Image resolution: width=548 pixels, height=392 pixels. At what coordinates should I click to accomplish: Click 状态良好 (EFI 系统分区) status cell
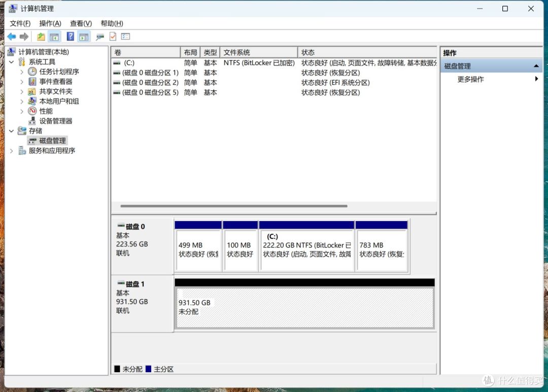pyautogui.click(x=335, y=83)
